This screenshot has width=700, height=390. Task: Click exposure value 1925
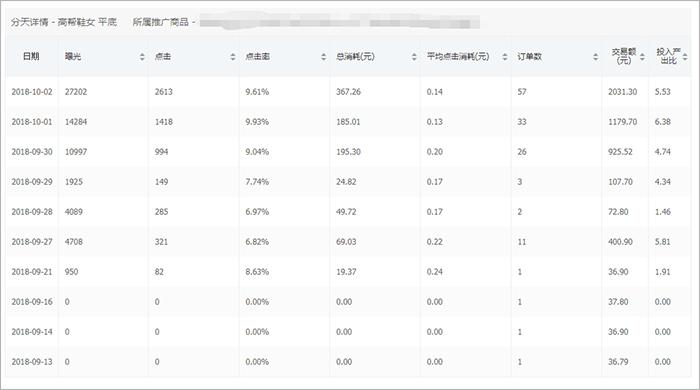(x=74, y=182)
